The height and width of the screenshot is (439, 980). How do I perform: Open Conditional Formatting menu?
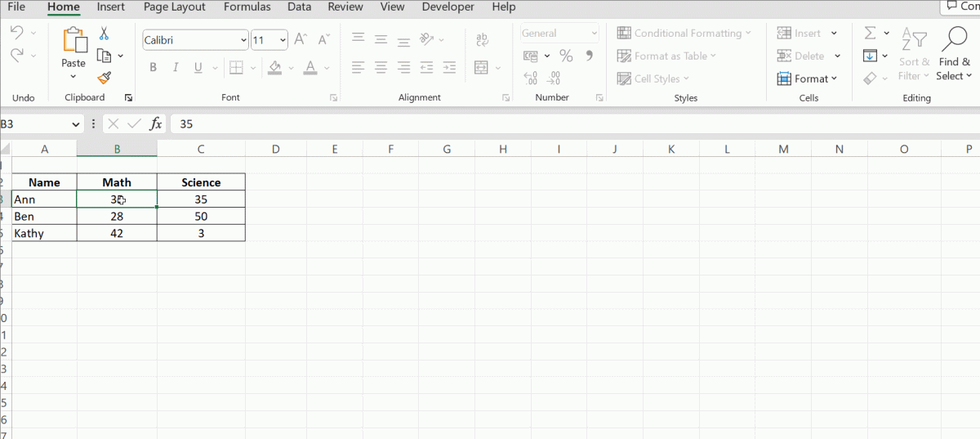(x=684, y=34)
